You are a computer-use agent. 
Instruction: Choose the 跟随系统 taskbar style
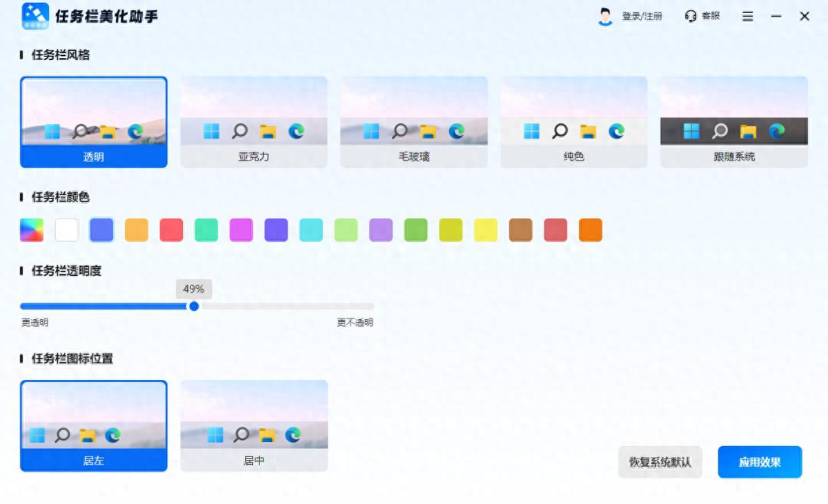tap(734, 122)
